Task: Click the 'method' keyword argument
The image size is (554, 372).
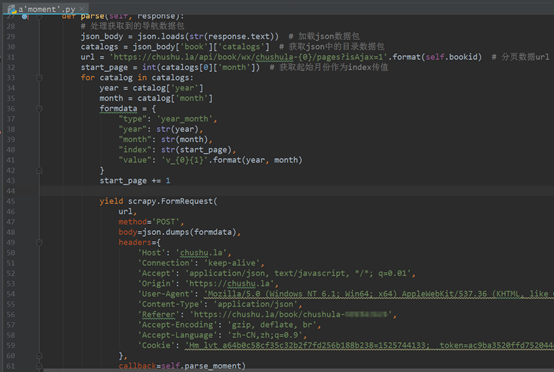Action: (132, 222)
